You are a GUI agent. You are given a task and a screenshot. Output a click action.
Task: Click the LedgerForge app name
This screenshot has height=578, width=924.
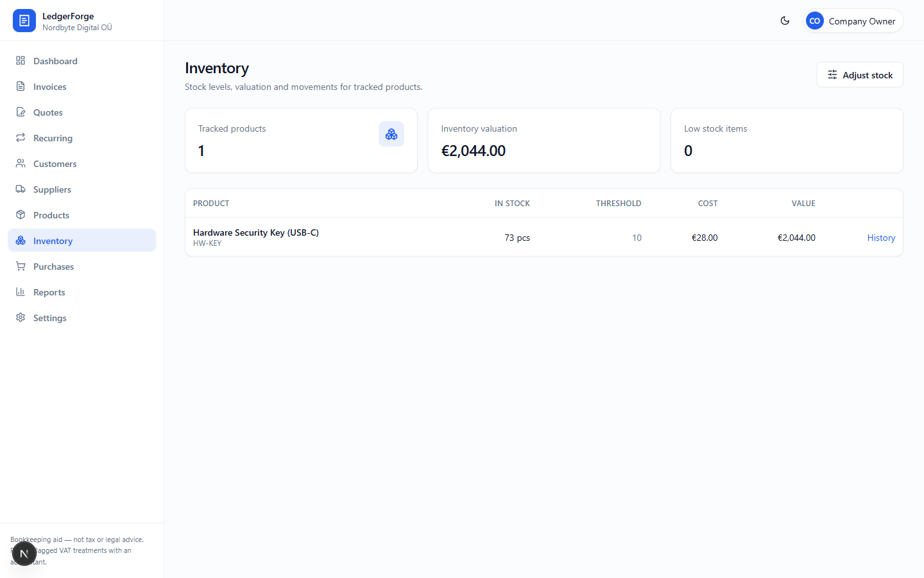coord(68,16)
